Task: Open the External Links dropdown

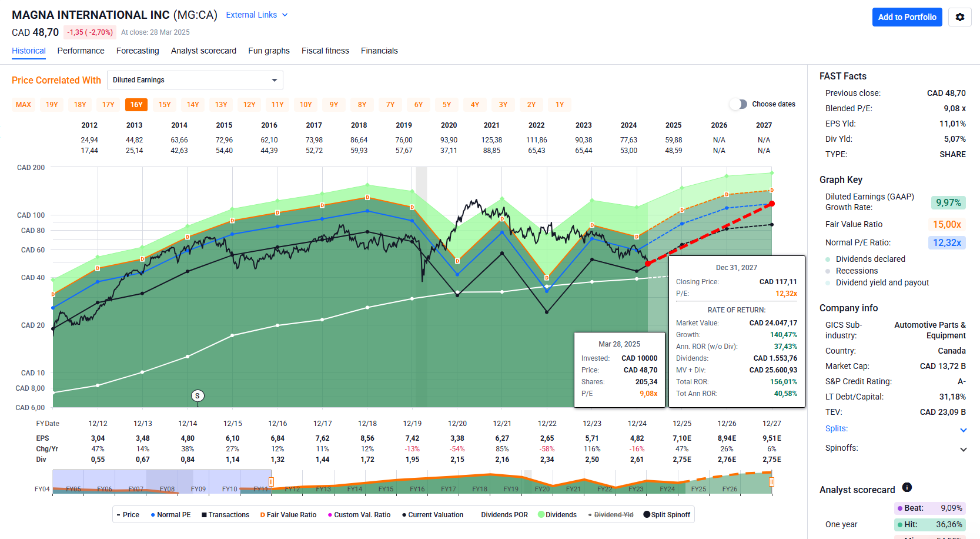Action: point(257,15)
